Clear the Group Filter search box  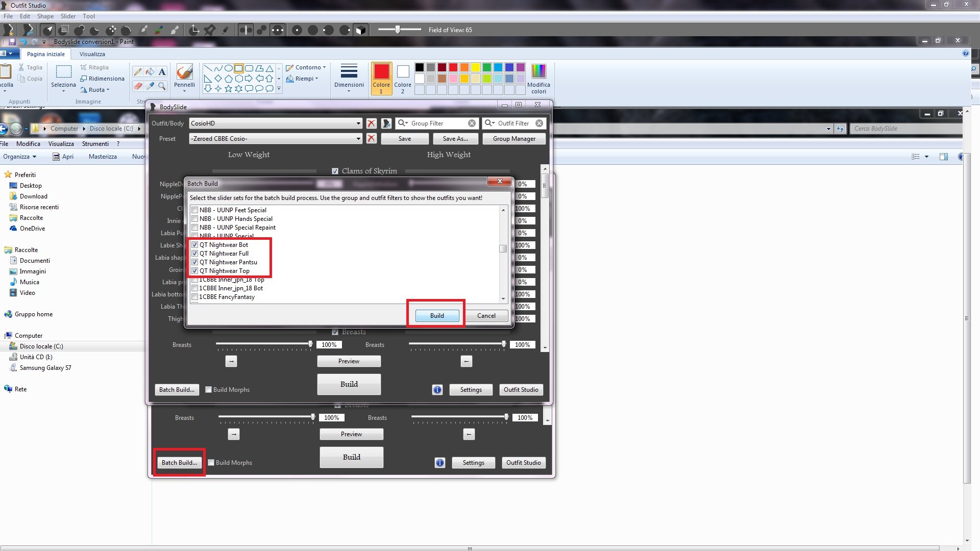472,123
